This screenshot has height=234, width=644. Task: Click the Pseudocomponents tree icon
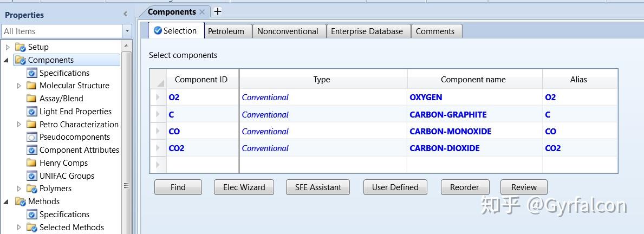[31, 137]
